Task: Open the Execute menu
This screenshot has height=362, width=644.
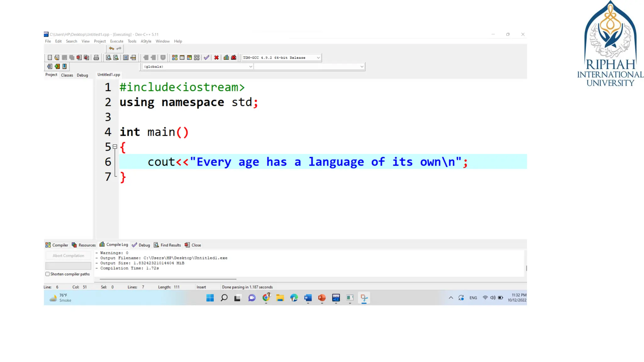Action: 116,41
